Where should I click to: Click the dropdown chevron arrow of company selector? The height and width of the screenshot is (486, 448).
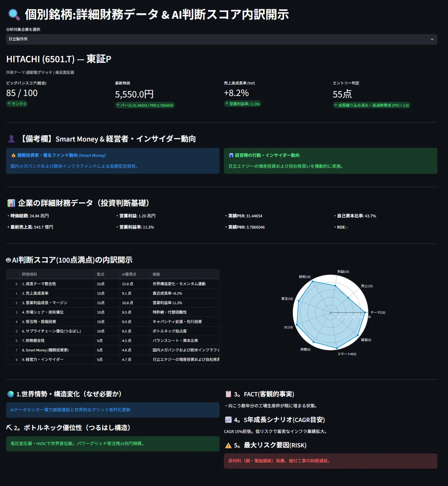pos(432,39)
